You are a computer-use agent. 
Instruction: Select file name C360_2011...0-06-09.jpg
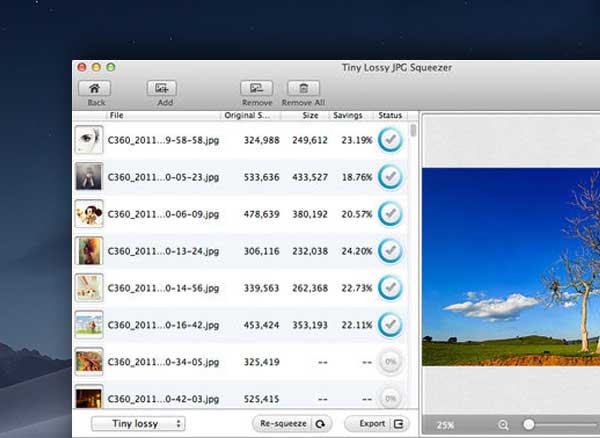tap(163, 214)
